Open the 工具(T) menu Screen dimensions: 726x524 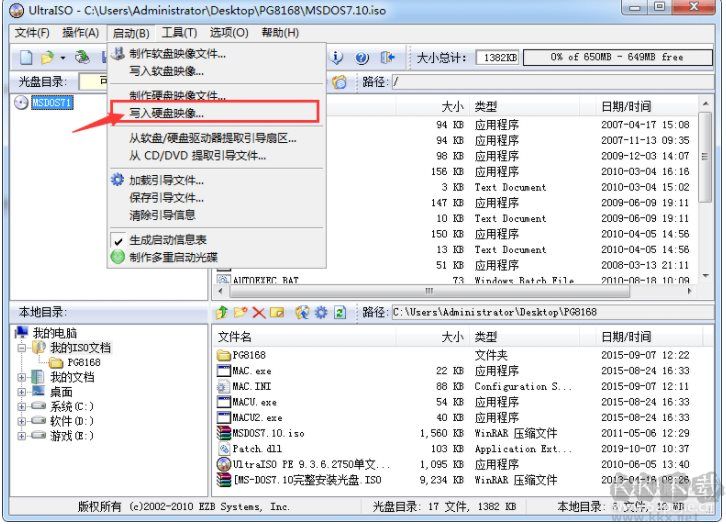pos(179,33)
